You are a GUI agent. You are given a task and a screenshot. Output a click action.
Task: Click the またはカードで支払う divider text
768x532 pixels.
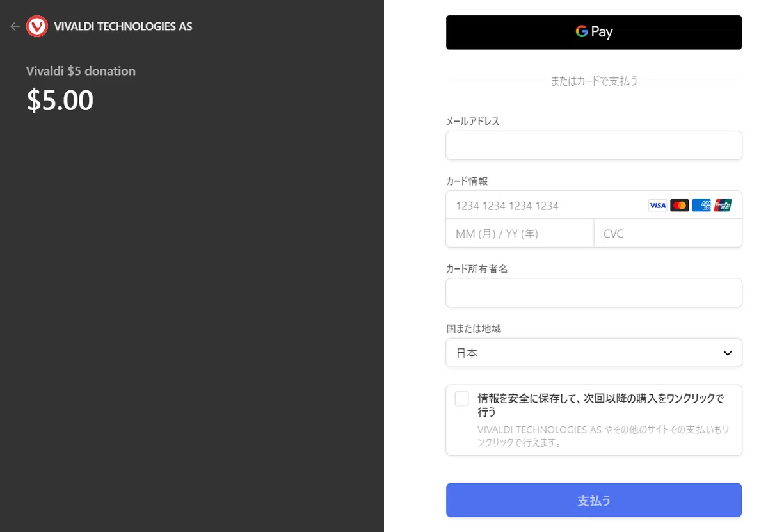click(x=594, y=81)
